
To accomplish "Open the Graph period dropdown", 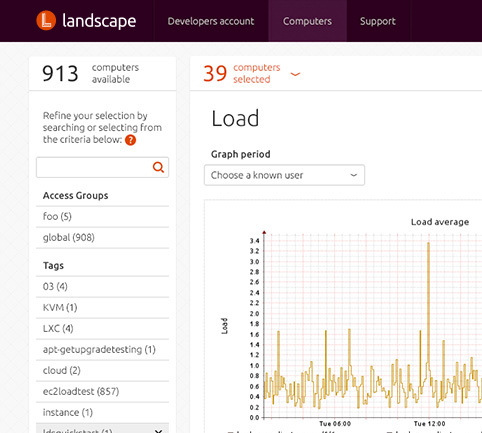I will click(284, 175).
